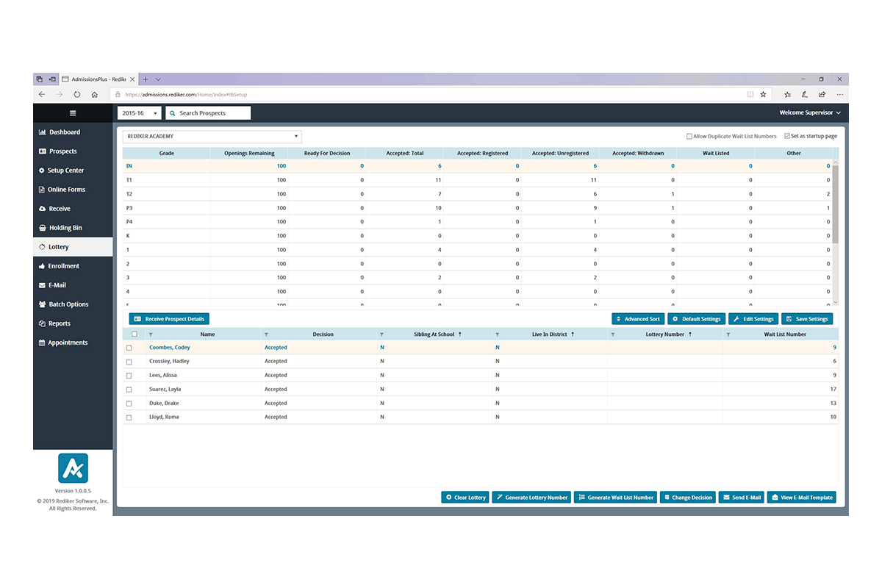Select Online Forms in the sidebar
This screenshot has height=588, width=882.
pyautogui.click(x=73, y=190)
